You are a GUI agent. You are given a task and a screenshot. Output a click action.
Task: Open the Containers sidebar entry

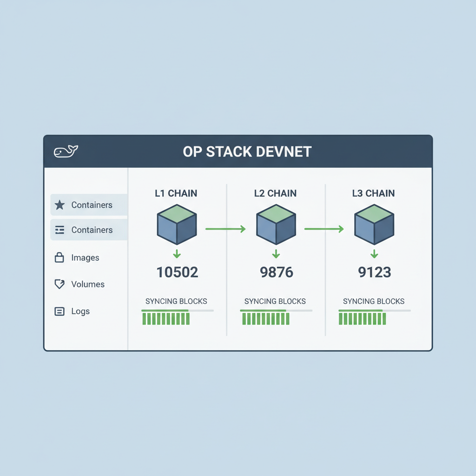(92, 205)
